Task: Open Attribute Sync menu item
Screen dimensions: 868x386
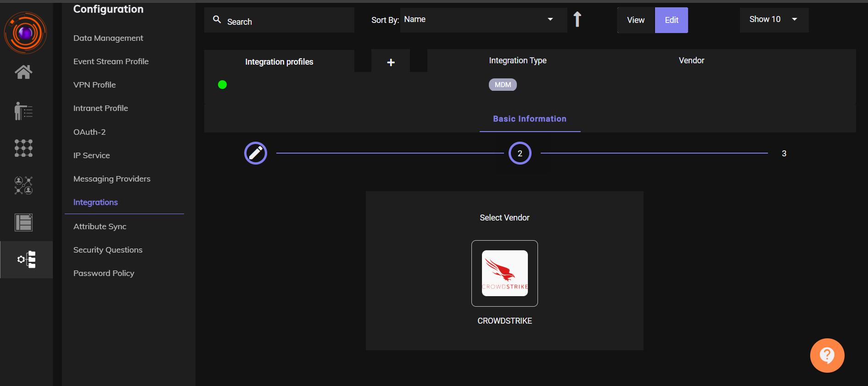Action: coord(100,226)
